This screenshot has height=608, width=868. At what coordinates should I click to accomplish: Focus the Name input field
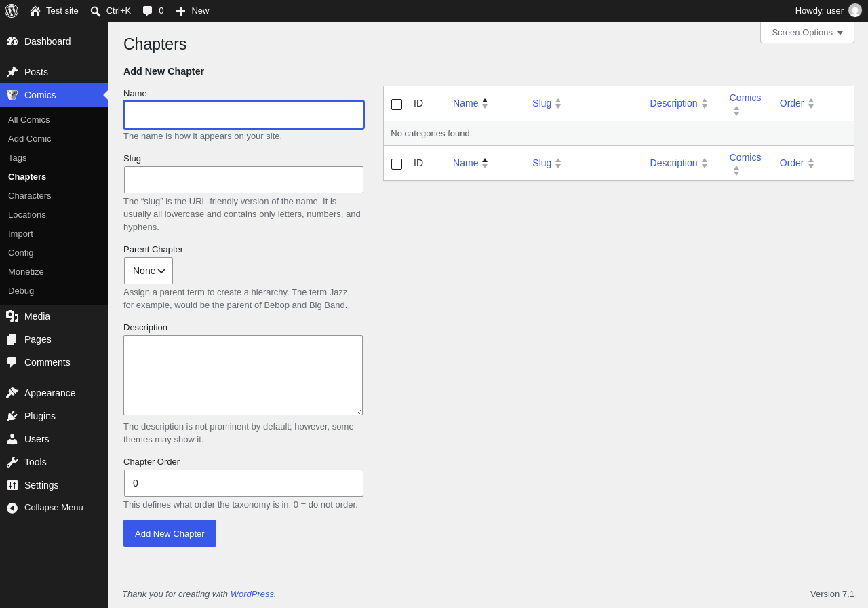click(243, 115)
